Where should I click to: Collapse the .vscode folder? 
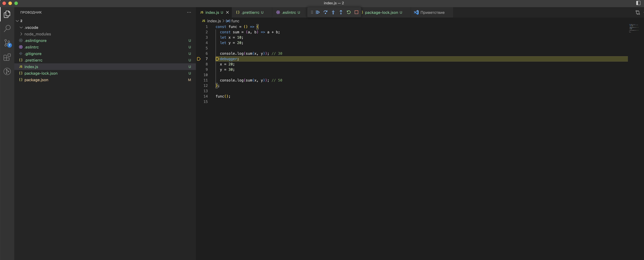pyautogui.click(x=21, y=28)
